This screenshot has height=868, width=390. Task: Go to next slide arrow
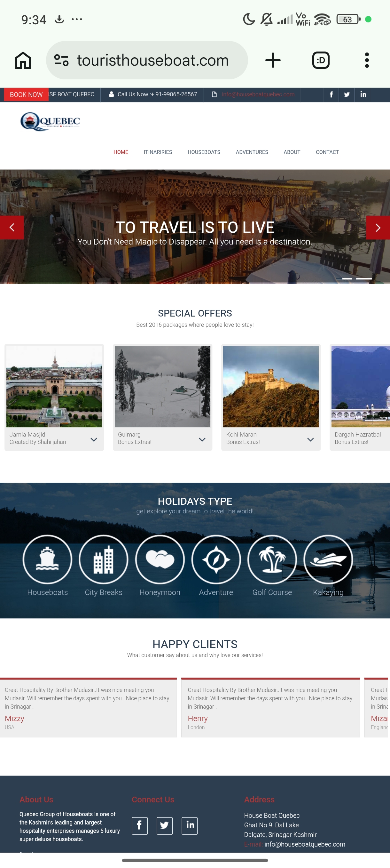point(378,228)
